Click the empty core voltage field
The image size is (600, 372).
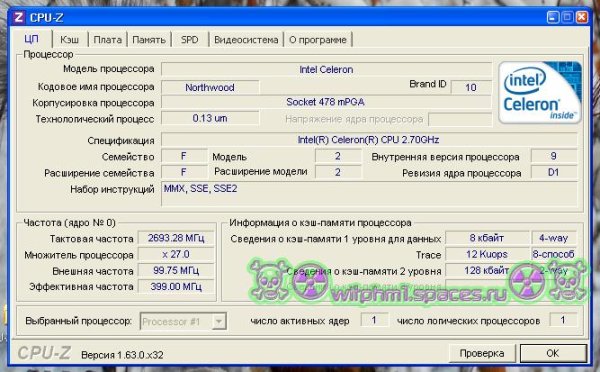click(460, 119)
